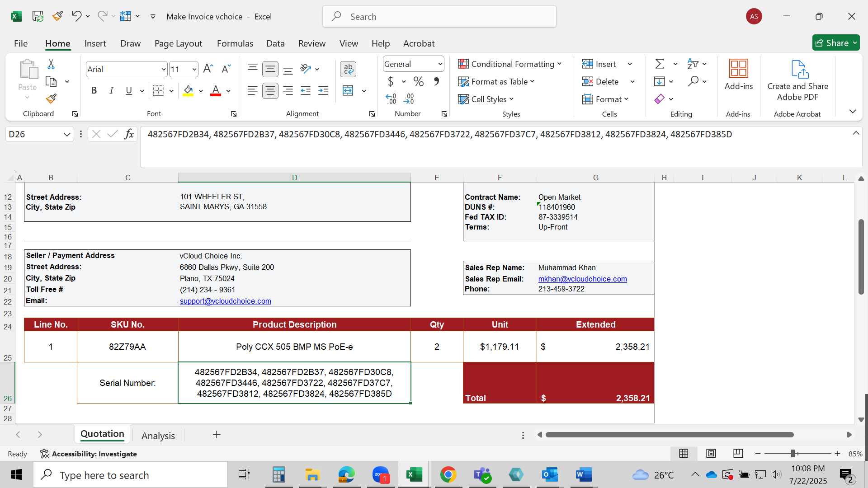Open the font name Arial dropdown
868x488 pixels.
(164, 69)
